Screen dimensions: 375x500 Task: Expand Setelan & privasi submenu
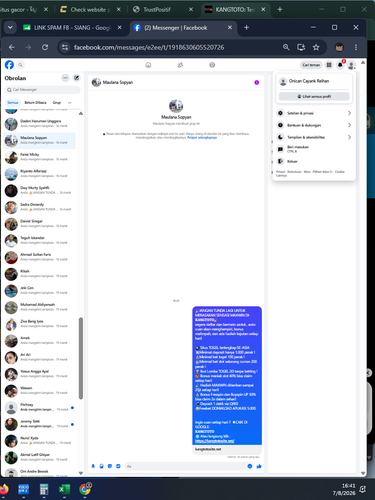tap(314, 113)
